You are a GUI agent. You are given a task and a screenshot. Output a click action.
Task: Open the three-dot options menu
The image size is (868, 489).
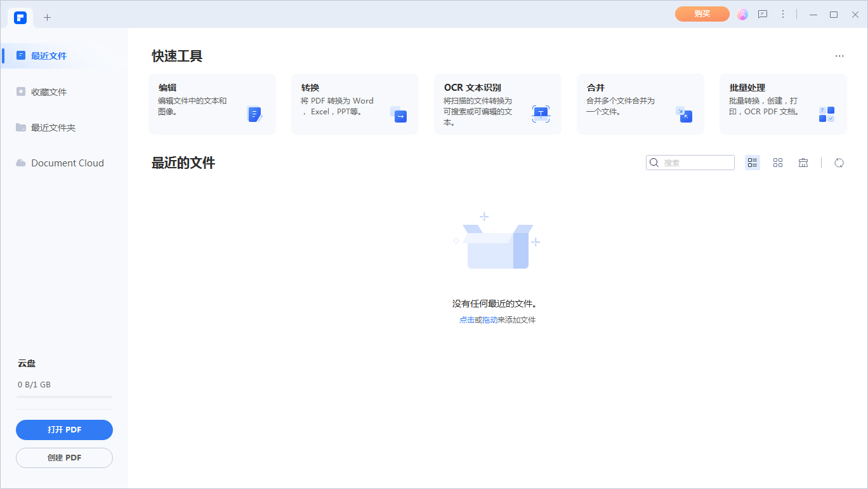click(783, 14)
